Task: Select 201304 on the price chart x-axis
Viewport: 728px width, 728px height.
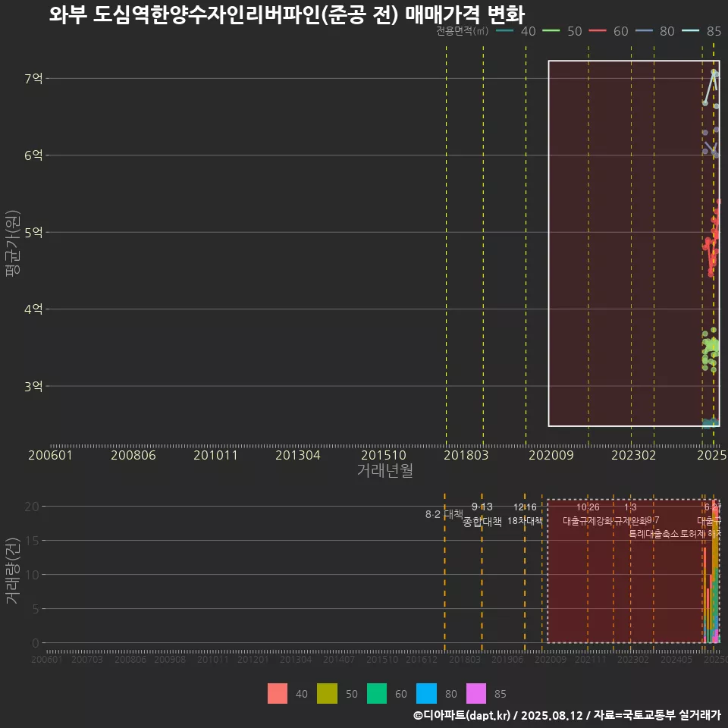Action: pyautogui.click(x=297, y=455)
